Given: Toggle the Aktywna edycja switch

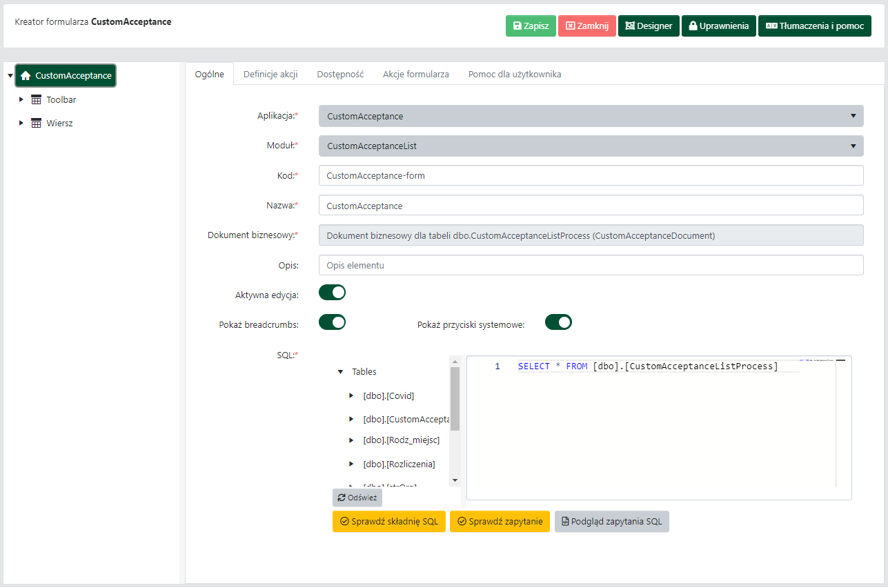Looking at the screenshot, I should click(332, 293).
